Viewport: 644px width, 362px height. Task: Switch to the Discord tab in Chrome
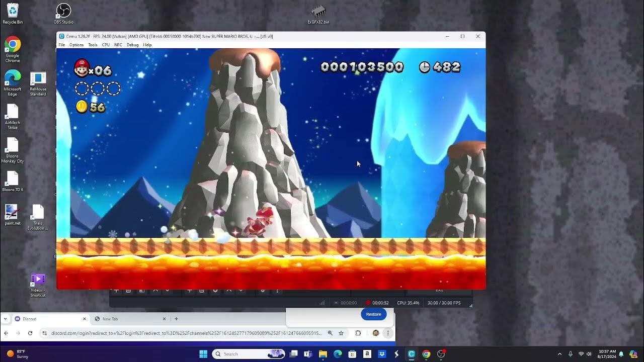(50, 319)
